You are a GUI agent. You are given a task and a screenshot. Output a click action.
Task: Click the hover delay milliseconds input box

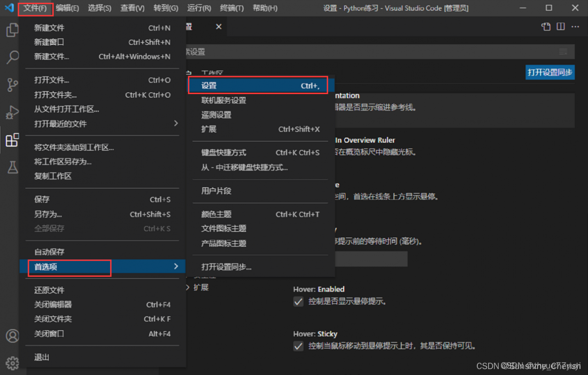(371, 259)
